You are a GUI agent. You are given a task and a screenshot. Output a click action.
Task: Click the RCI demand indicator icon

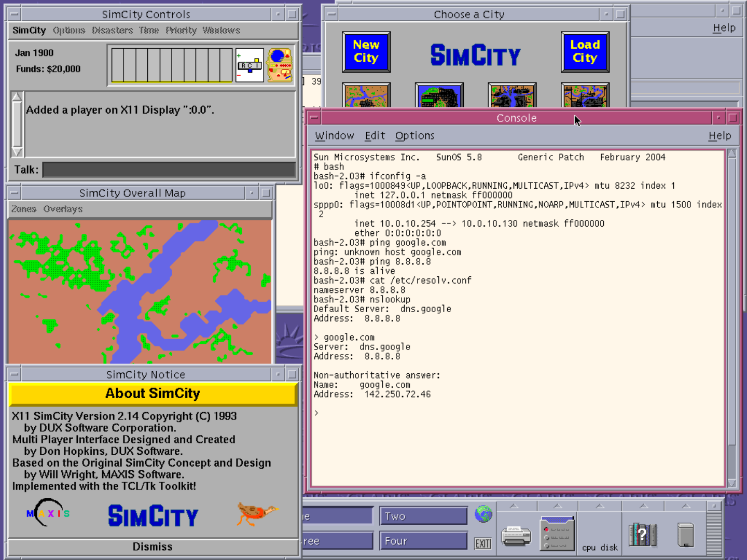[250, 65]
